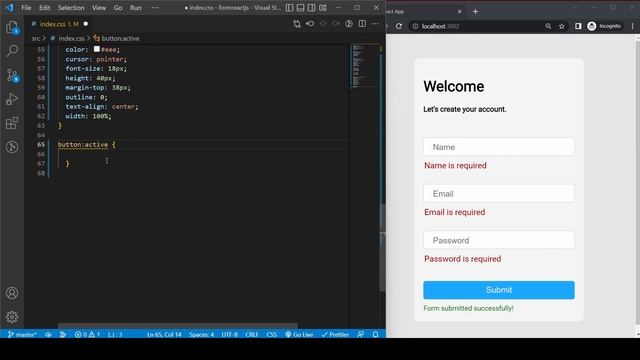640x360 pixels.
Task: Open the Go menu
Action: 118,8
